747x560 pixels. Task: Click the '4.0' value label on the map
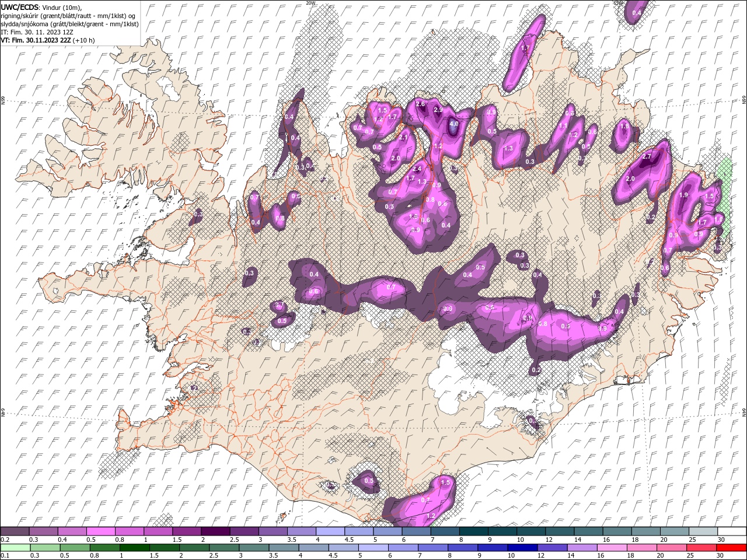pos(453,124)
